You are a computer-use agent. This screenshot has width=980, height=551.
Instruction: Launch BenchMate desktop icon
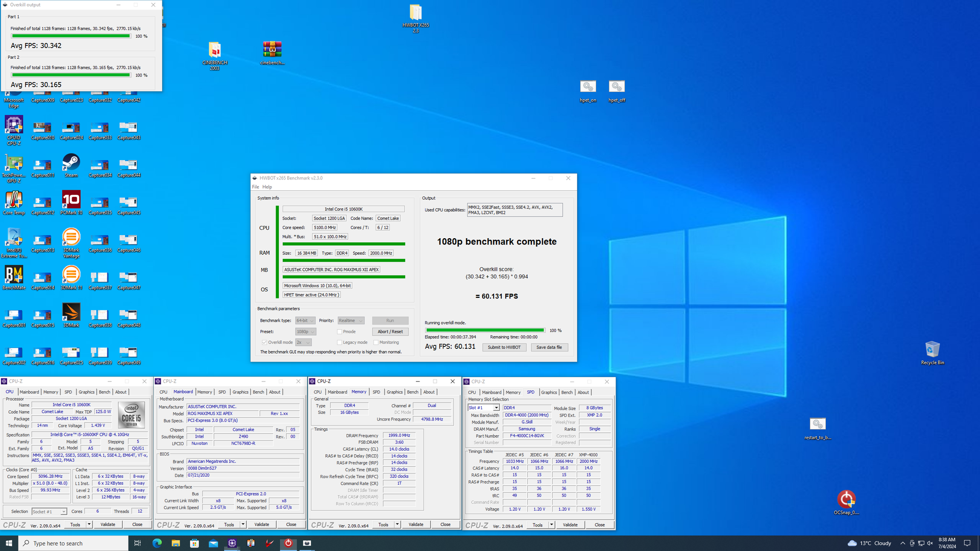pos(14,278)
